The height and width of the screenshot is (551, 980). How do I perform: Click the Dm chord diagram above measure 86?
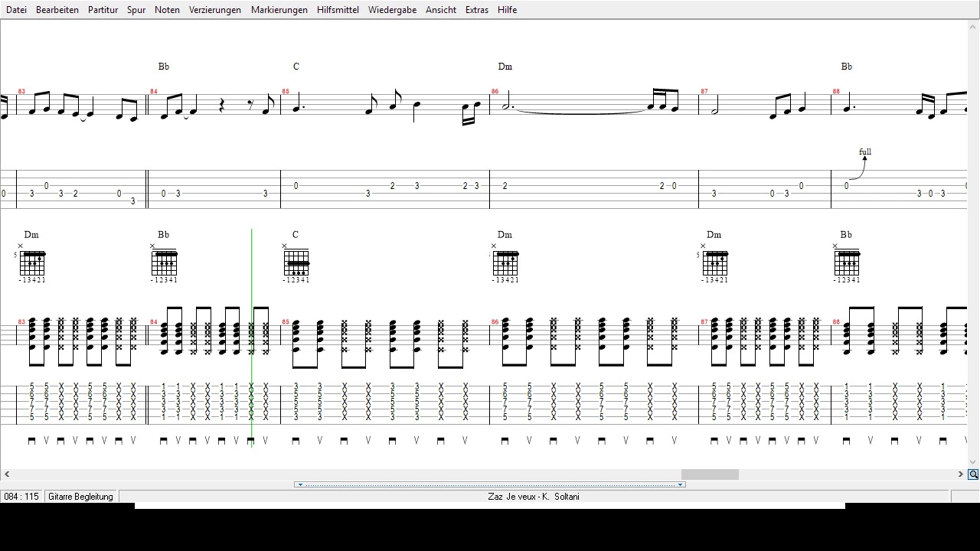(505, 263)
